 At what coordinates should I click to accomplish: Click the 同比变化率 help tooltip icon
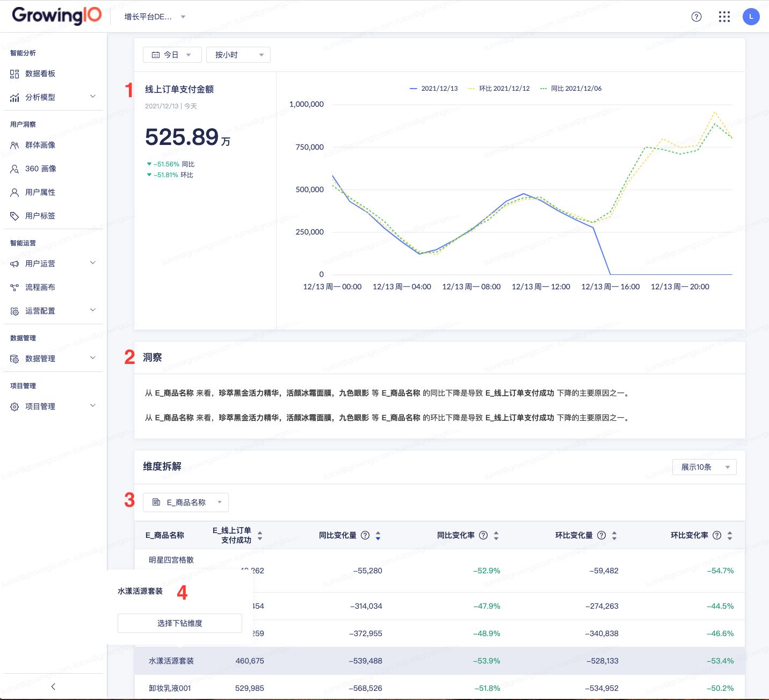point(483,535)
